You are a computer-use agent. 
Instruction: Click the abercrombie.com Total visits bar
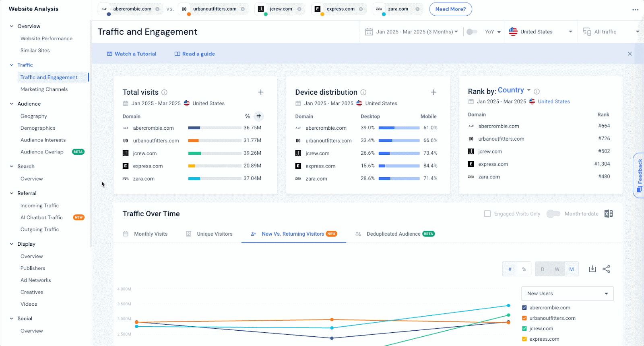tap(215, 128)
